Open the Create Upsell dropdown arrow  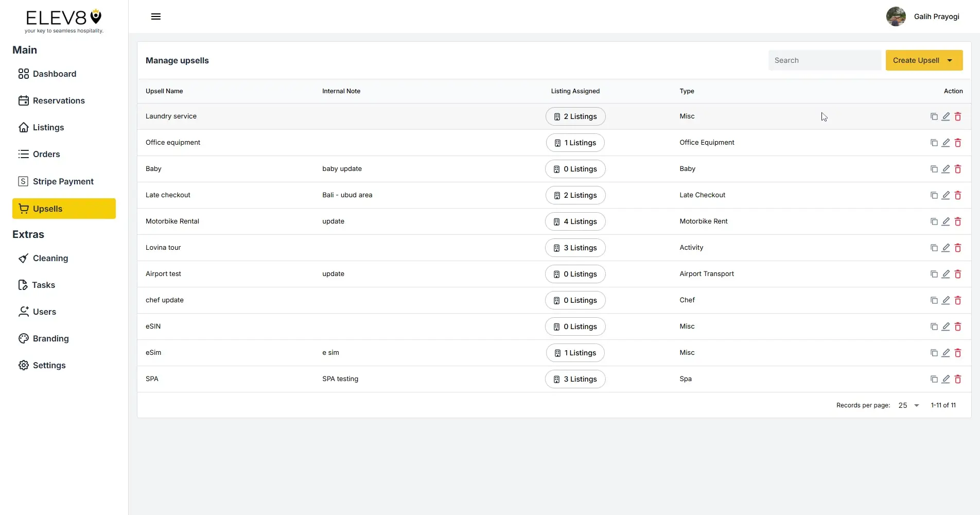coord(950,60)
